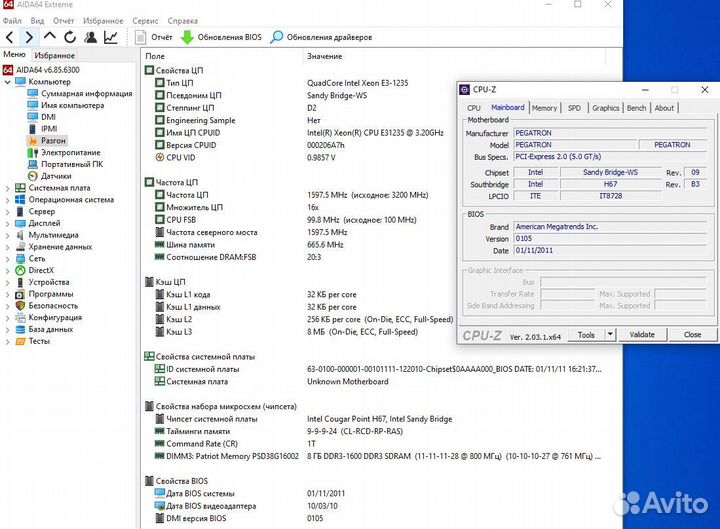This screenshot has width=720, height=529.
Task: Switch to the Меню sidebar tab
Action: point(15,55)
